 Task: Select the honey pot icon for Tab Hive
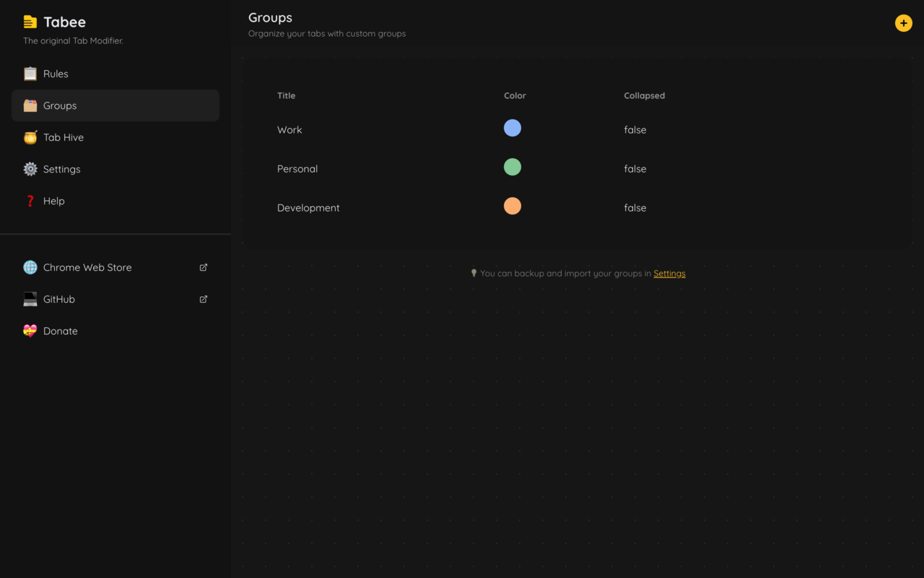pos(30,137)
